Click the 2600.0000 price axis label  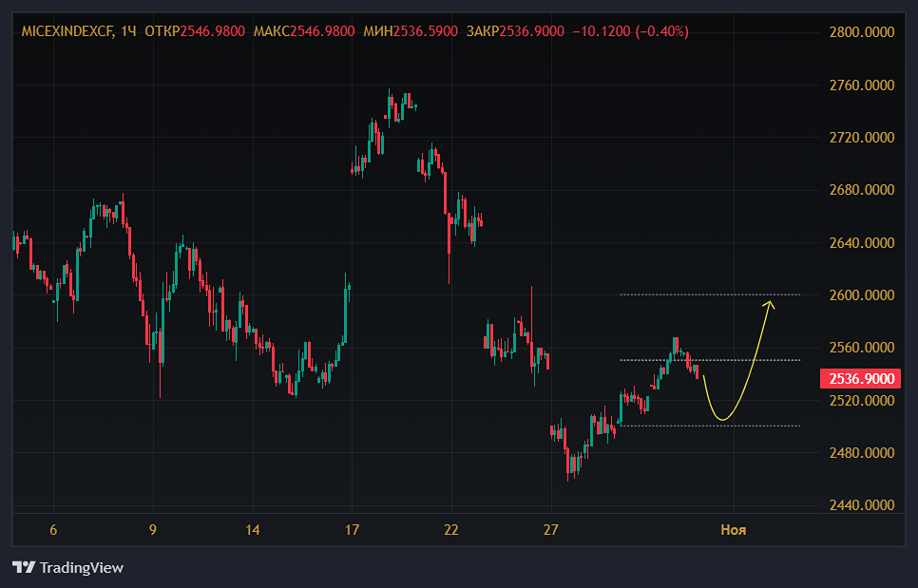[862, 294]
